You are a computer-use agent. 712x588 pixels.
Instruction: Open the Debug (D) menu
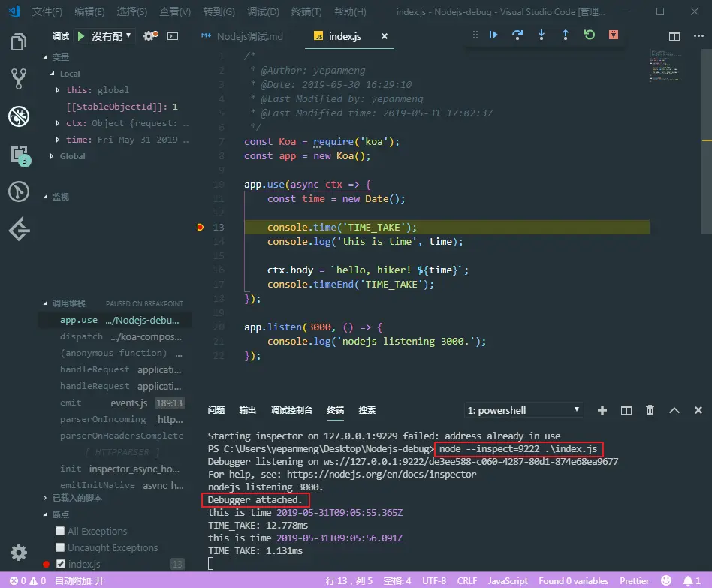click(264, 11)
